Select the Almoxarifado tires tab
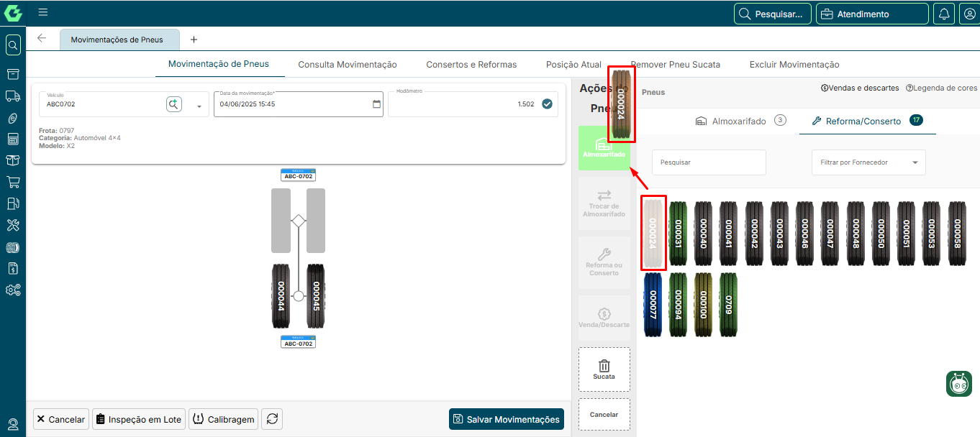Viewport: 980px width, 437px height. click(740, 121)
